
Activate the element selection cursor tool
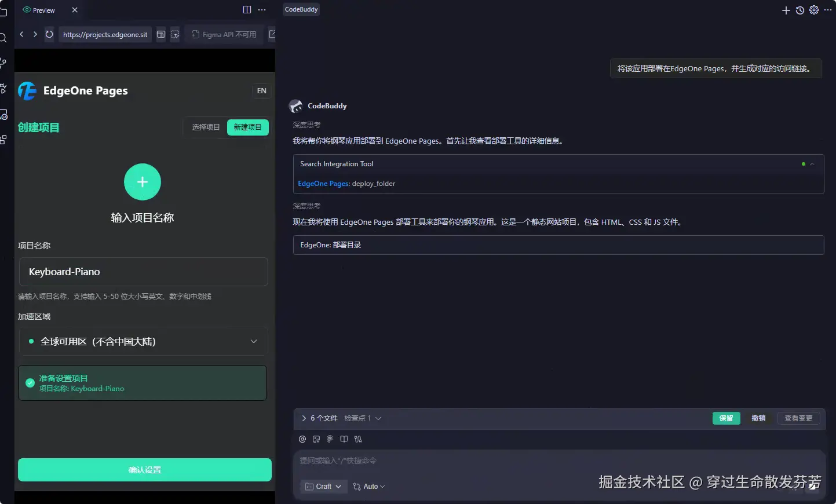pyautogui.click(x=175, y=35)
